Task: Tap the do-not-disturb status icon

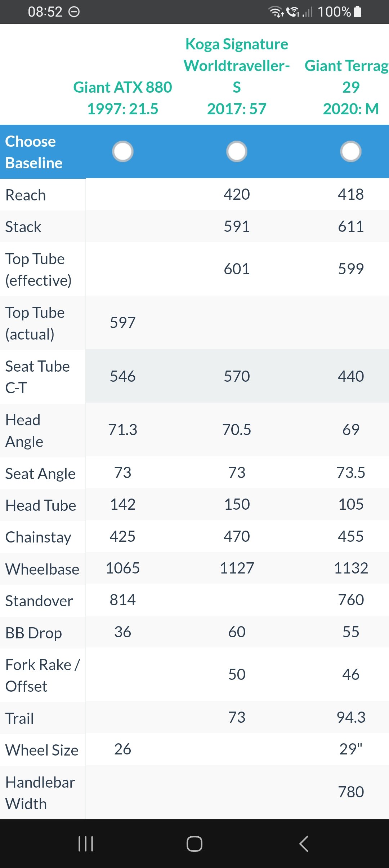Action: tap(74, 12)
